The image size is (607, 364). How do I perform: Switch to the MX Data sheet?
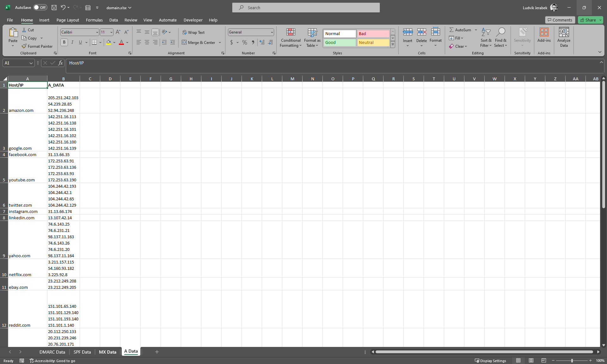107,352
